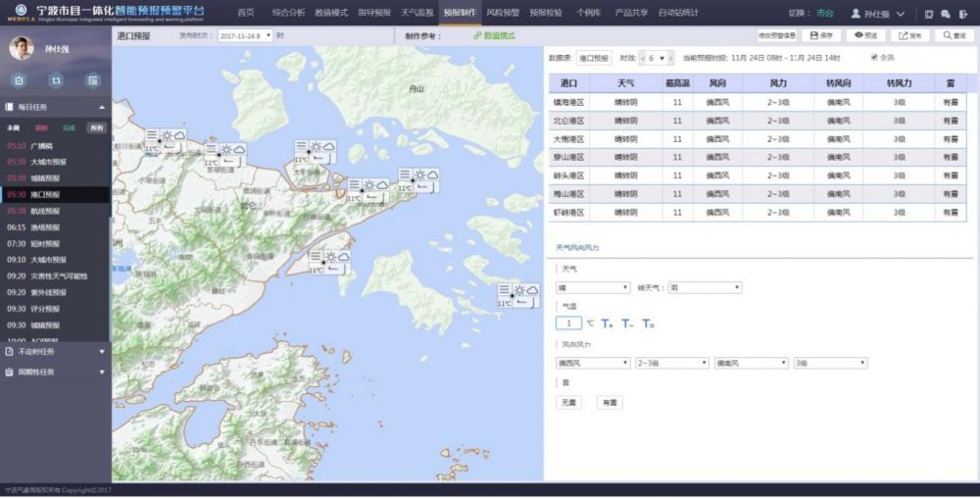Click the logout icon at top right
This screenshot has height=499, width=980.
963,14
